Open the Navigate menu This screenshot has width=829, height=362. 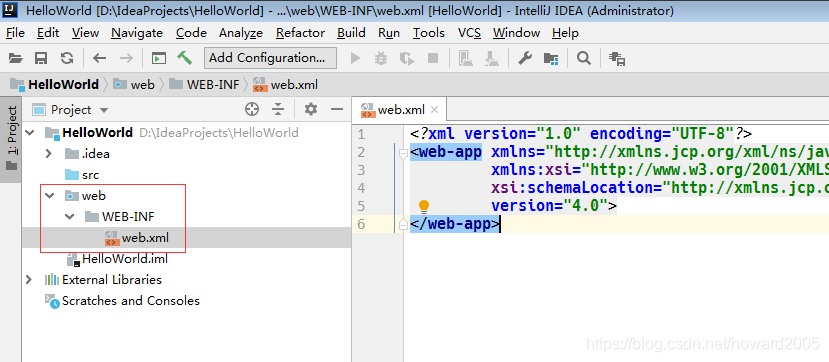137,33
